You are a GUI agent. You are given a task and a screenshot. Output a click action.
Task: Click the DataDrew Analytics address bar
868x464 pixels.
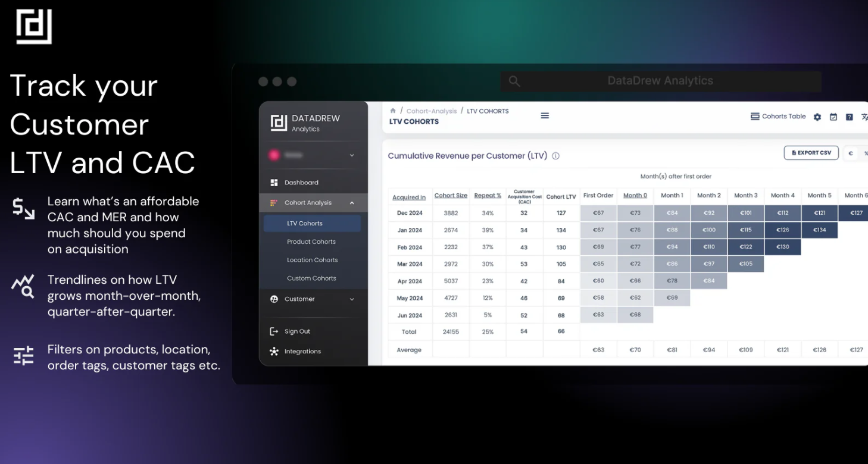pos(661,81)
